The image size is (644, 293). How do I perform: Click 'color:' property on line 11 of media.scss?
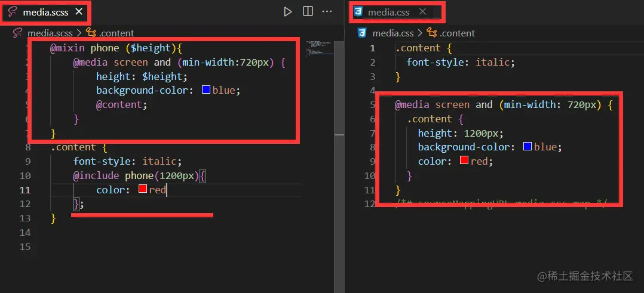point(113,190)
